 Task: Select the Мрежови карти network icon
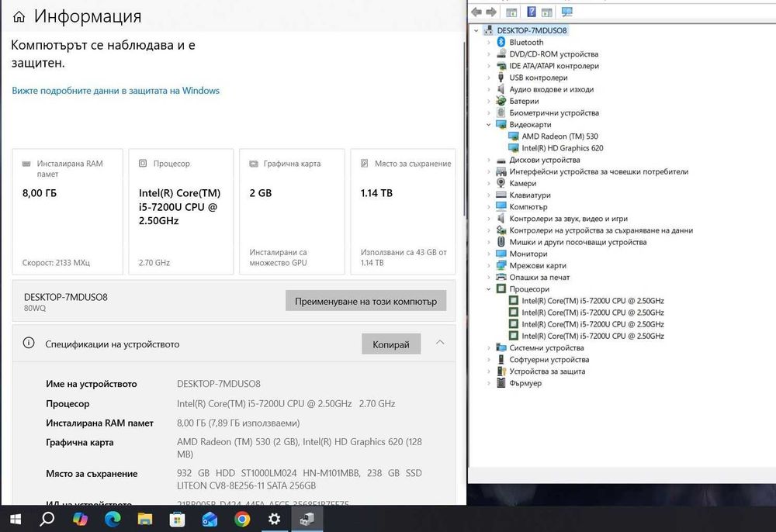click(x=501, y=265)
